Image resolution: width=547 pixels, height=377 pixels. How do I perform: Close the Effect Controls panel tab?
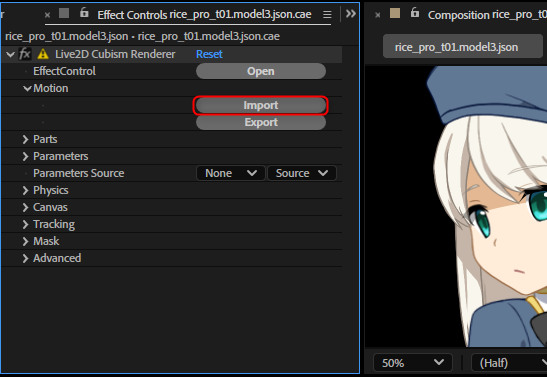(47, 15)
